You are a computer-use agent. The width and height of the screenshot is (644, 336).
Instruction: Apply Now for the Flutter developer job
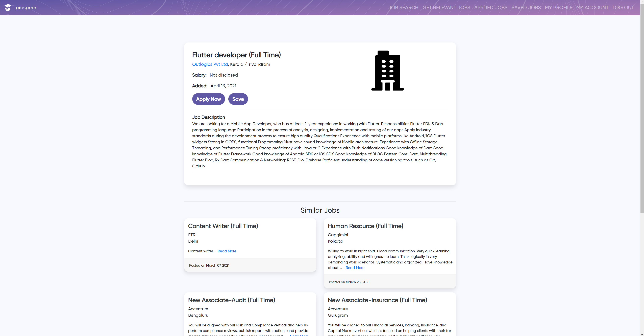[209, 99]
